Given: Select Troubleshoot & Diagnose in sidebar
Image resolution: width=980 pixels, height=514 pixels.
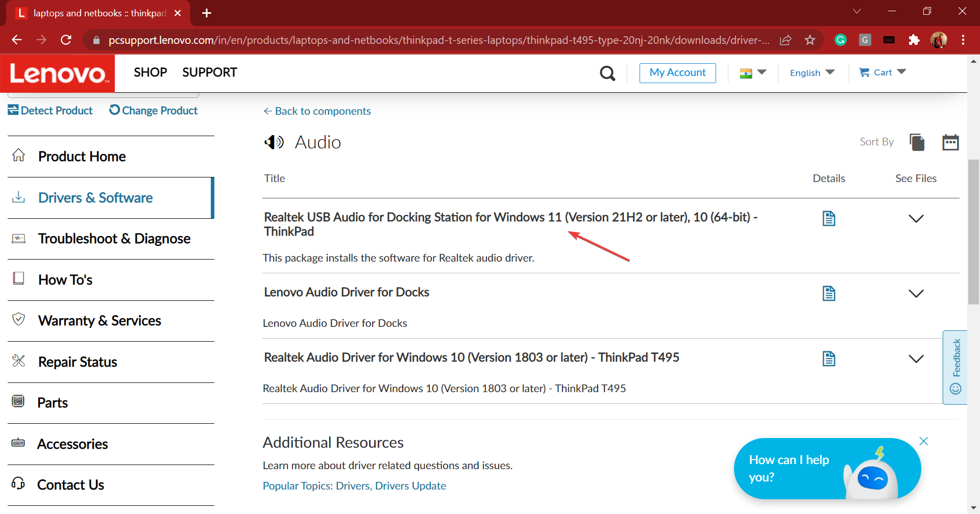Looking at the screenshot, I should click(x=111, y=239).
